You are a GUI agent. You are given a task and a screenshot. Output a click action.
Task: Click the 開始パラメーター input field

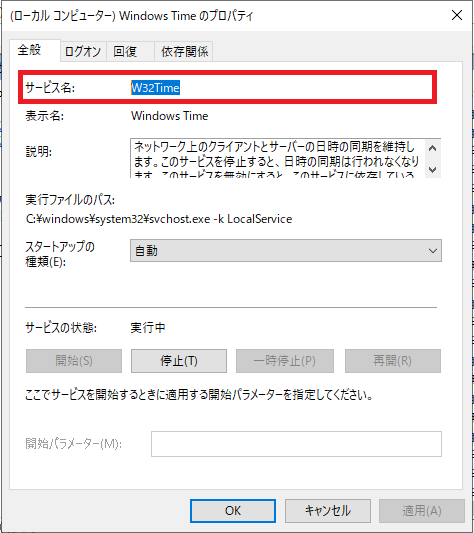point(296,444)
